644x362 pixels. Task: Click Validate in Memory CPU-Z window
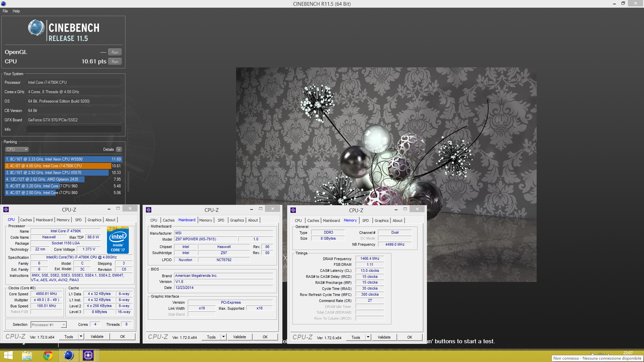(x=384, y=337)
